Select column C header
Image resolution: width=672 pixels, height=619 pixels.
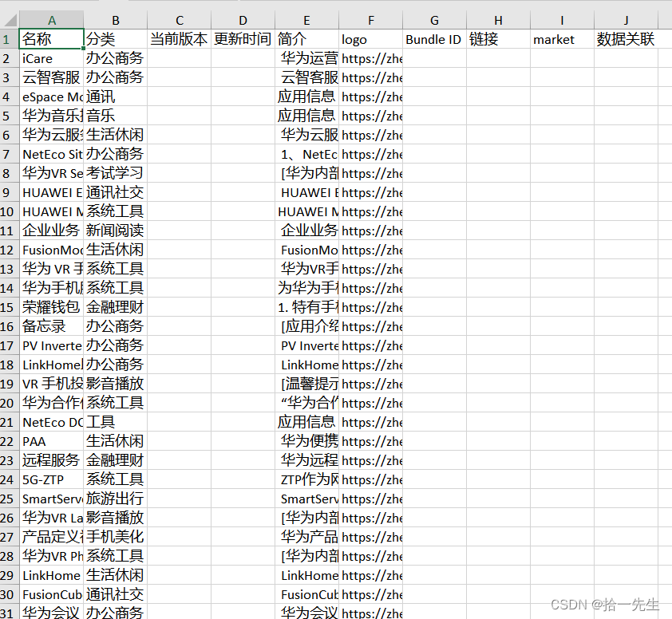[x=179, y=20]
